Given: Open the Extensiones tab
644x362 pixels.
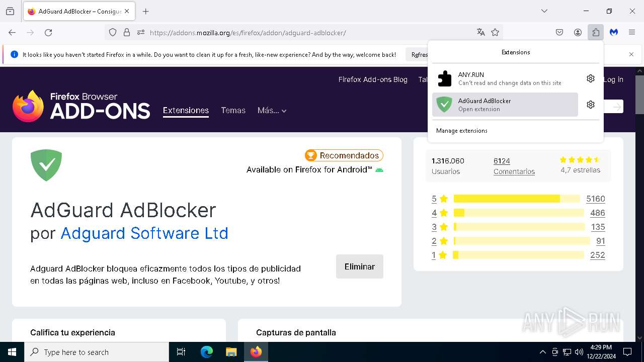Looking at the screenshot, I should (x=186, y=111).
